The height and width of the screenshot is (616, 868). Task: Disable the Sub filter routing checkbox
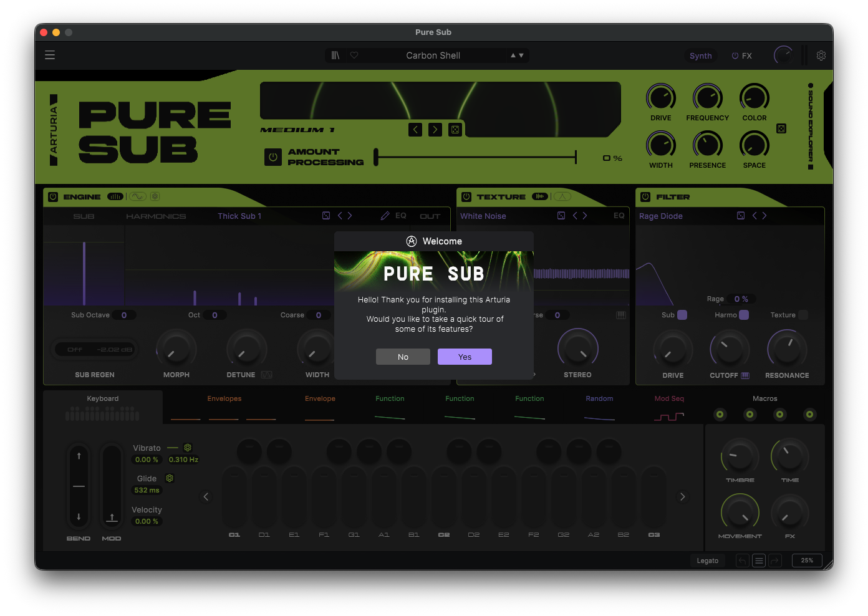pyautogui.click(x=682, y=315)
